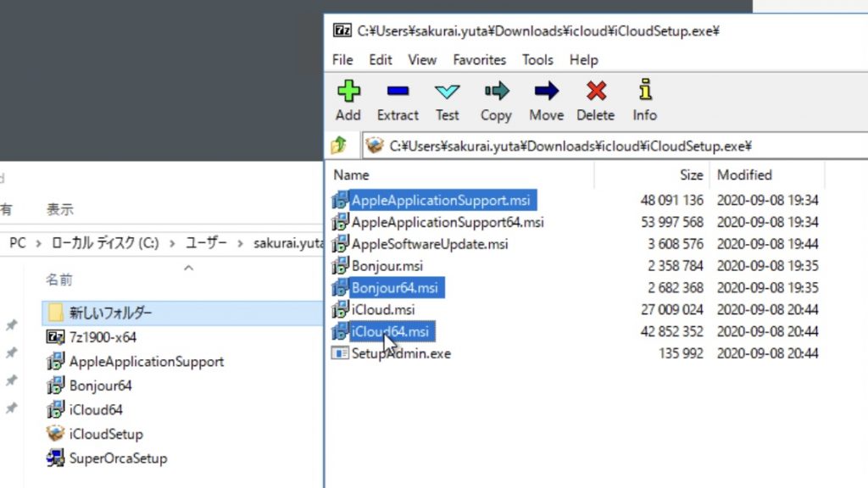The height and width of the screenshot is (488, 868).
Task: Click the iCloud.msi file icon
Action: [x=340, y=309]
